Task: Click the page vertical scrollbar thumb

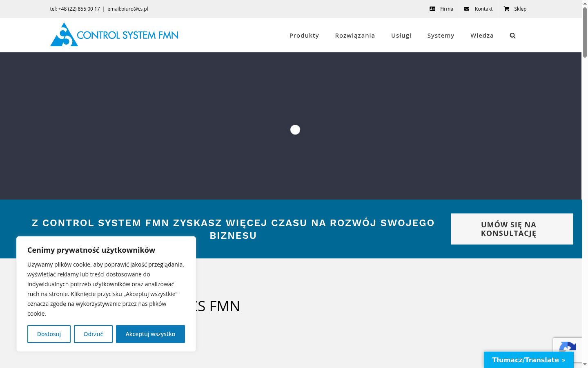Action: click(x=585, y=32)
